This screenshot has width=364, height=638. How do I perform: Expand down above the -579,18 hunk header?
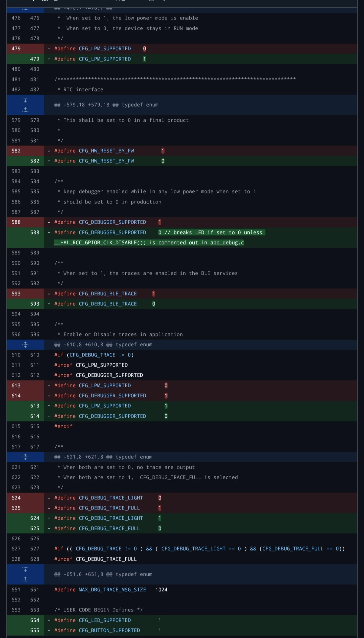(x=25, y=100)
